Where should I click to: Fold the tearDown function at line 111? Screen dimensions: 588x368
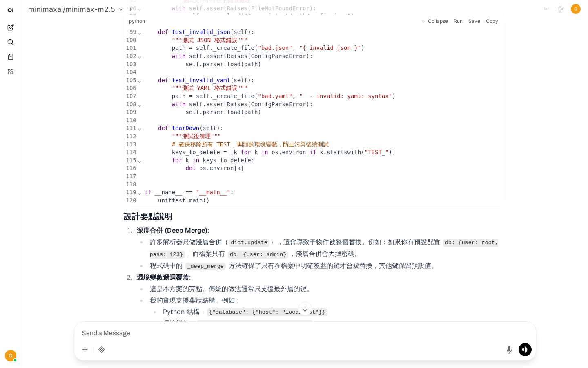point(140,129)
